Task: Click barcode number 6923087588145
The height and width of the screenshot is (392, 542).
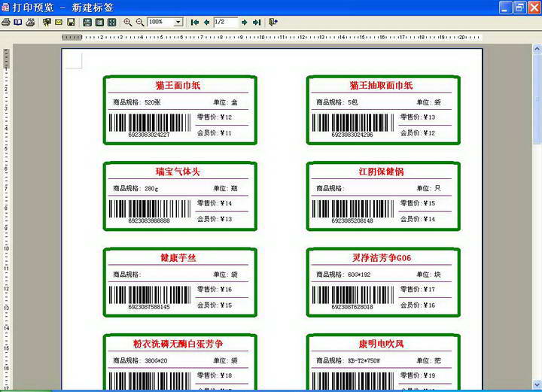Action: 149,307
